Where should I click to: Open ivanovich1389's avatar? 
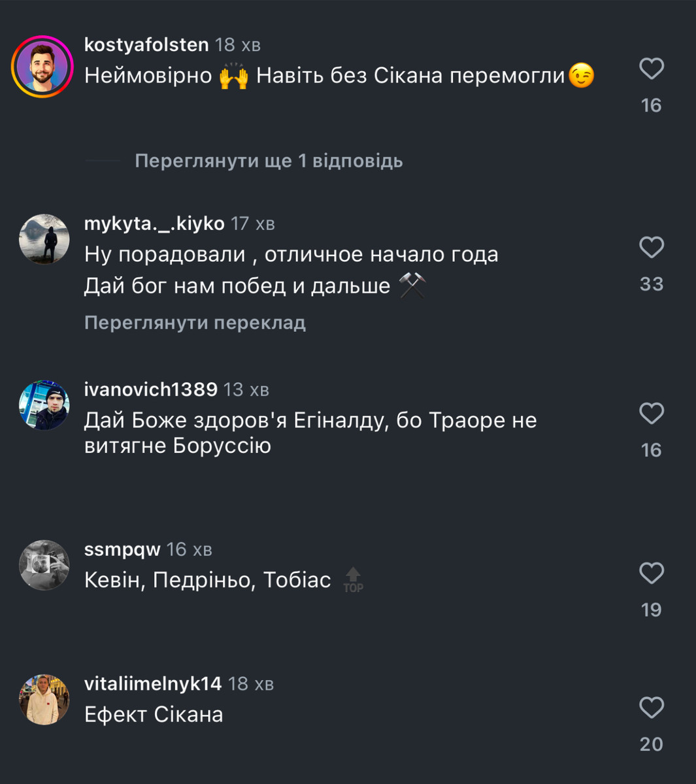tap(44, 405)
